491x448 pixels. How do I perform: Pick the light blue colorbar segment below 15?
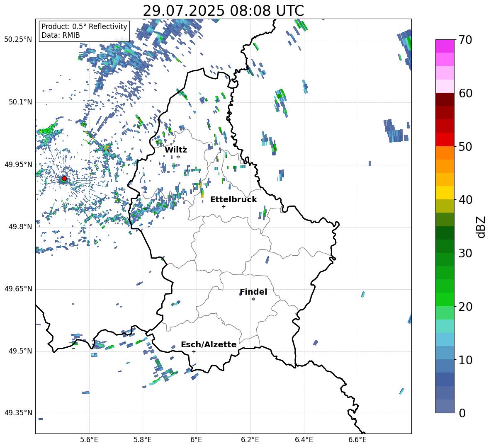pyautogui.click(x=445, y=339)
